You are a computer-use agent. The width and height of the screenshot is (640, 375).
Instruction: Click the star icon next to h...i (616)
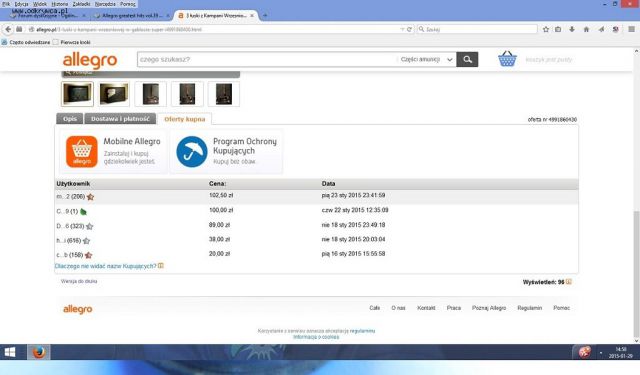click(86, 241)
